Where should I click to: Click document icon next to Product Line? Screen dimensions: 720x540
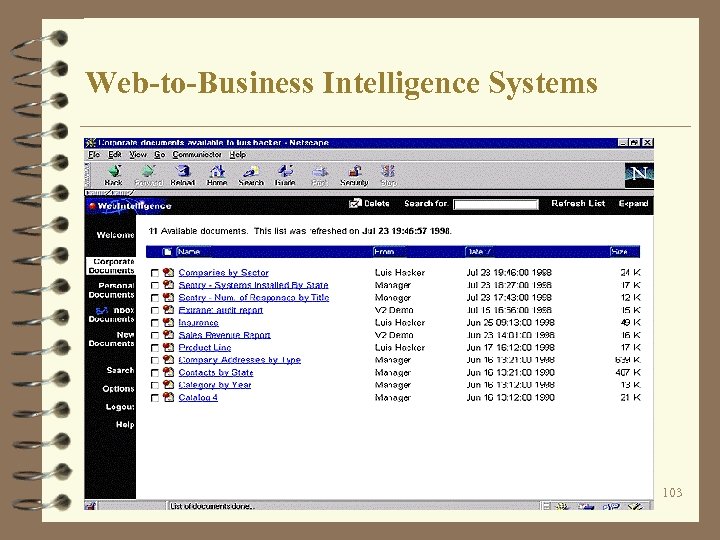point(169,347)
